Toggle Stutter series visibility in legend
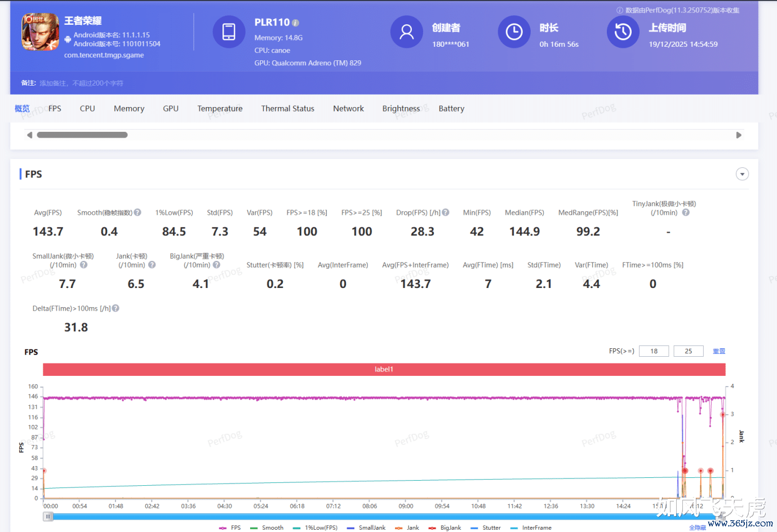Viewport: 777px width, 532px height. pyautogui.click(x=486, y=528)
